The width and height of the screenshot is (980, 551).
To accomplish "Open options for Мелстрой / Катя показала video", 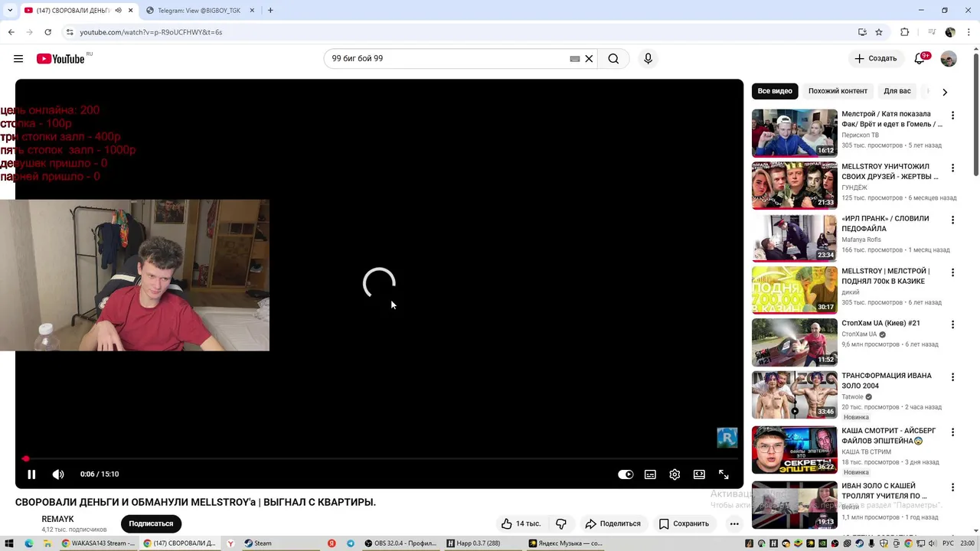I will tap(952, 116).
